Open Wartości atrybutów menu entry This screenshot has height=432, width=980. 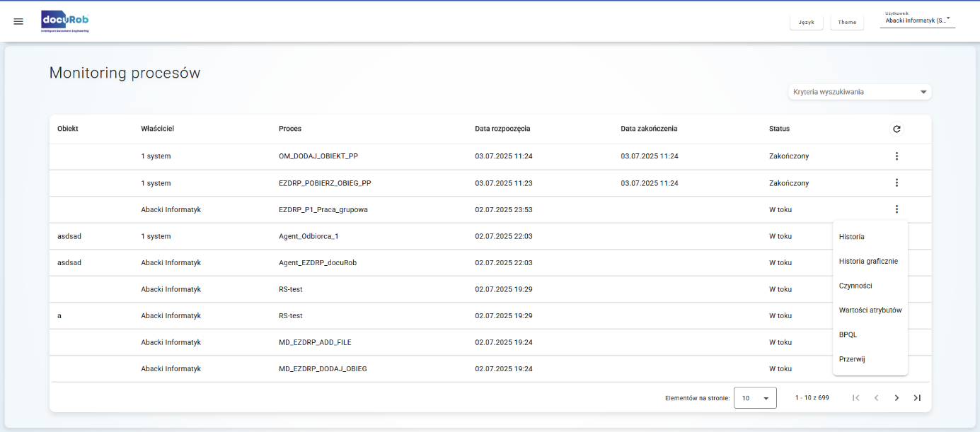[x=870, y=310]
